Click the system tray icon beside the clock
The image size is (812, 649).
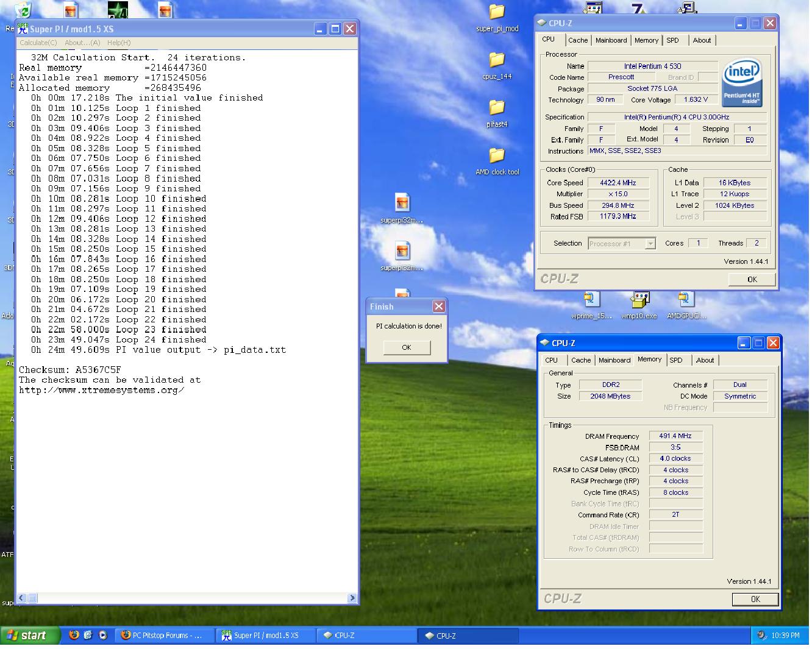pyautogui.click(x=761, y=635)
